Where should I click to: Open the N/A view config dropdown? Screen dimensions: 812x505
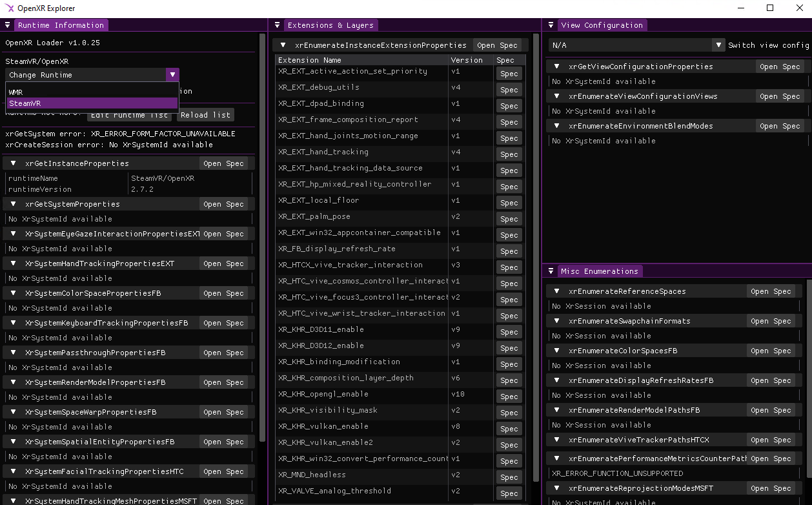pos(637,45)
